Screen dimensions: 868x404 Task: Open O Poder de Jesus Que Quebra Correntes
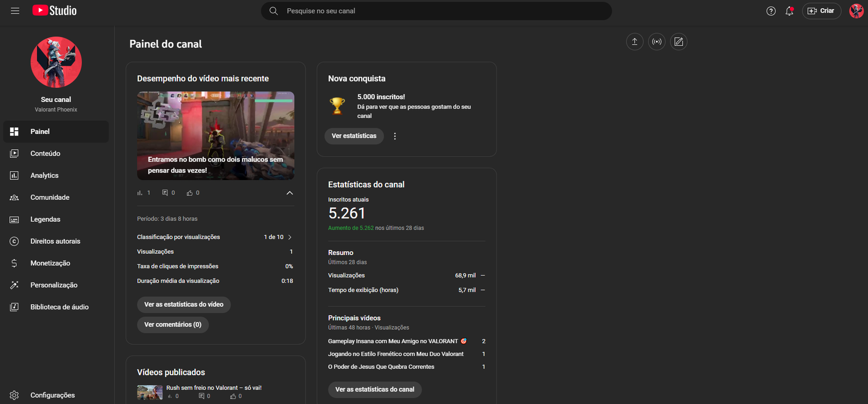tap(381, 367)
